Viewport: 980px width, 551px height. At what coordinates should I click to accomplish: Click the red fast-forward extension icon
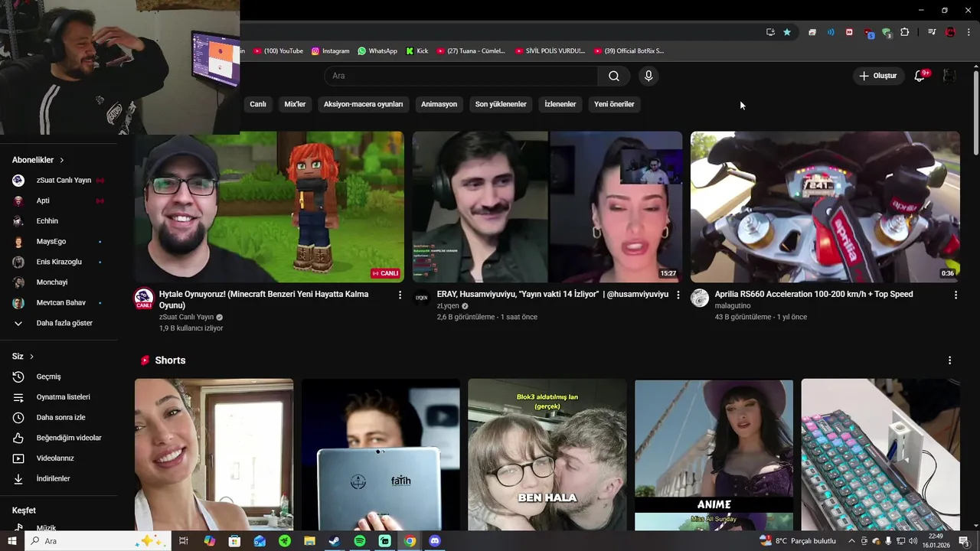click(x=849, y=32)
